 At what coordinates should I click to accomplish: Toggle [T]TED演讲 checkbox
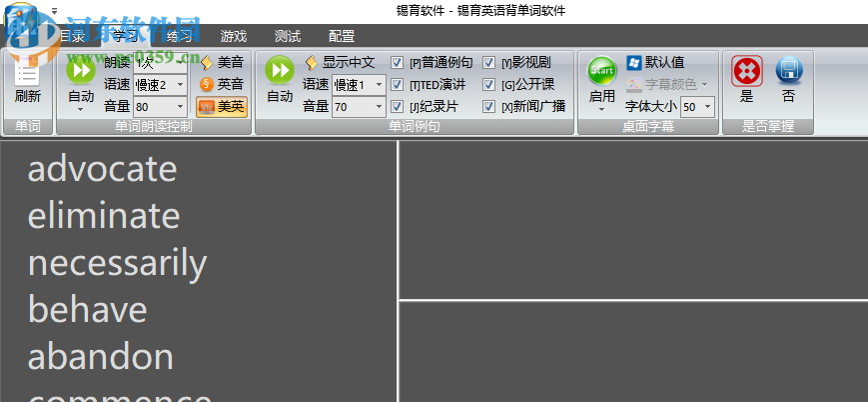[397, 84]
